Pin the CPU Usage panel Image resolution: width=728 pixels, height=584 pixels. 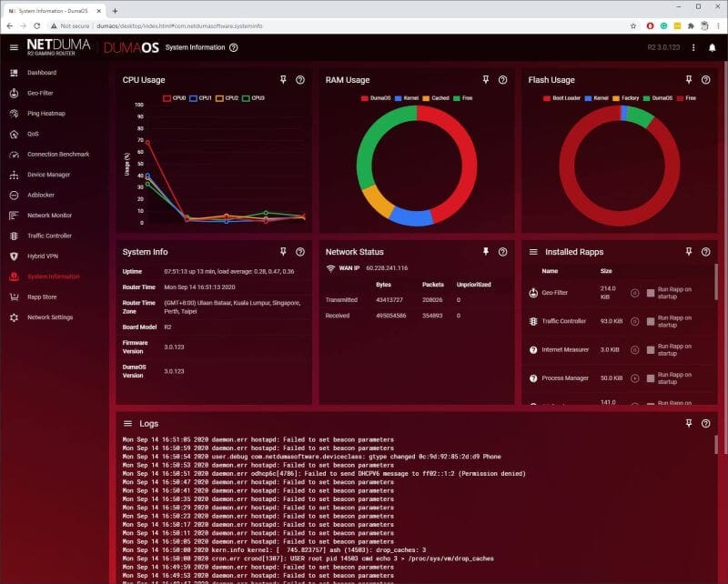(284, 80)
